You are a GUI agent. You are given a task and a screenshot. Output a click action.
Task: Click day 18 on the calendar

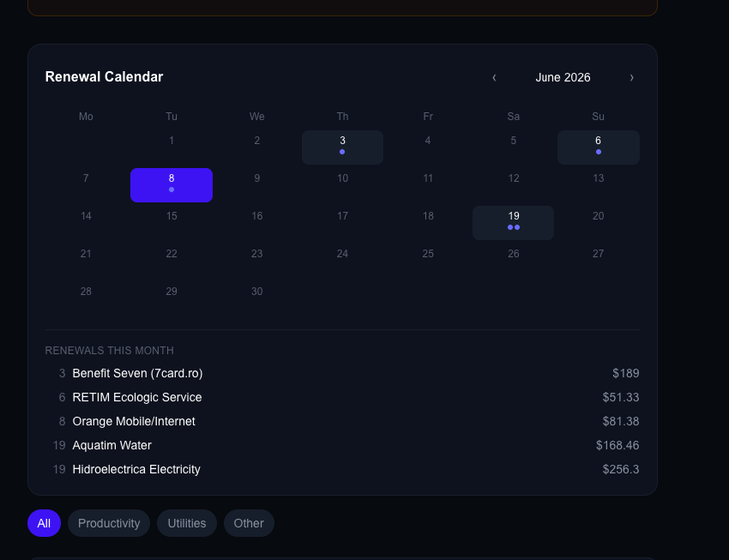tap(428, 223)
